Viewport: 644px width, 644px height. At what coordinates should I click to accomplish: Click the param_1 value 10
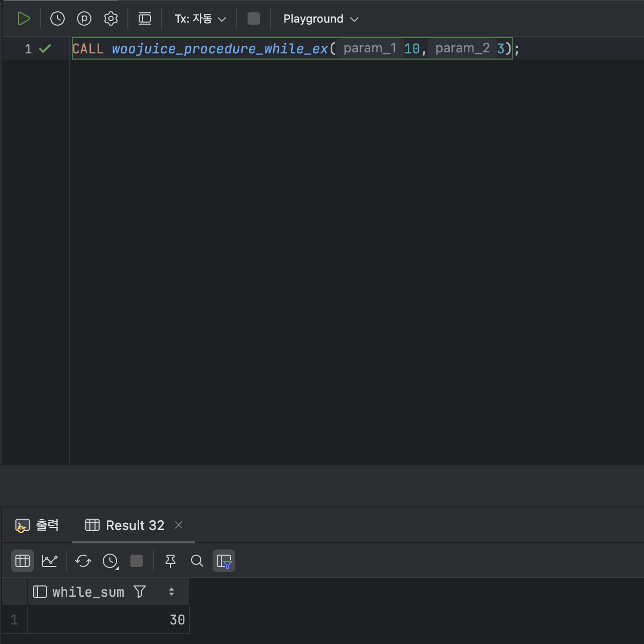[412, 49]
